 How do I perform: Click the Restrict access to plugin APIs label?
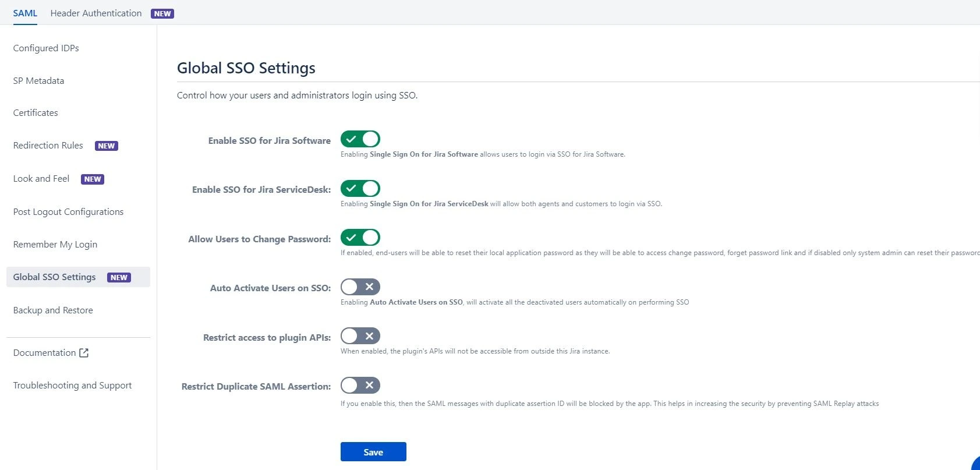point(267,338)
